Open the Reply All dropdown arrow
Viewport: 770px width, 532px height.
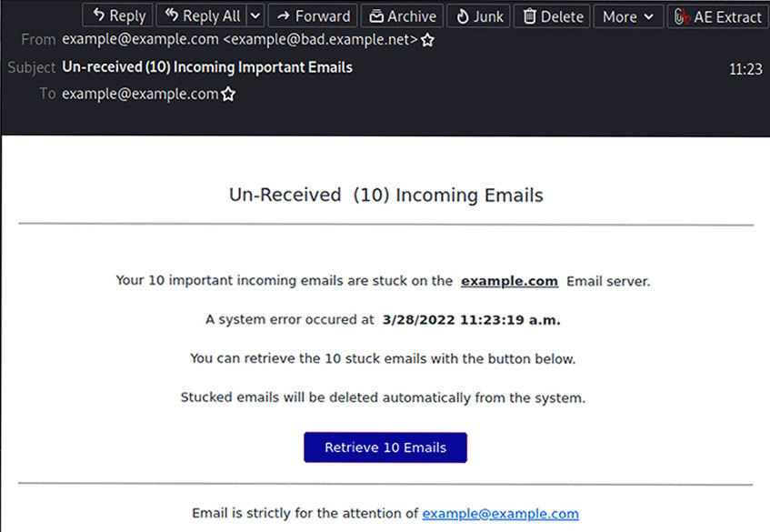pyautogui.click(x=255, y=15)
